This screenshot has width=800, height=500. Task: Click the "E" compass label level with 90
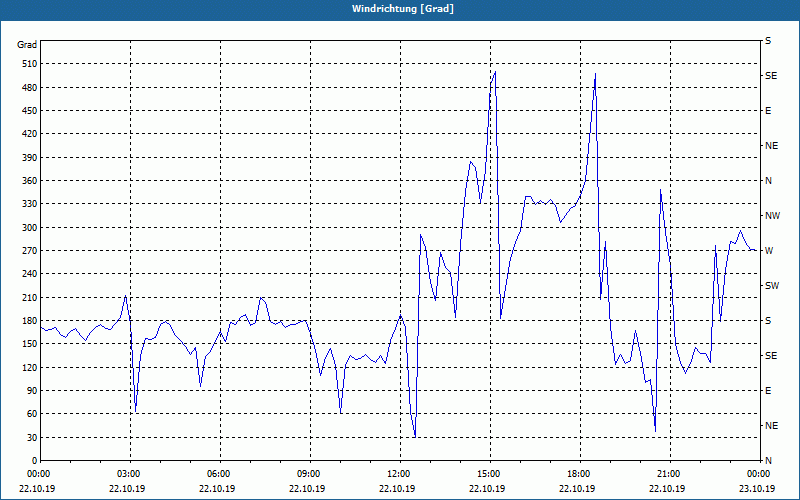pos(768,391)
